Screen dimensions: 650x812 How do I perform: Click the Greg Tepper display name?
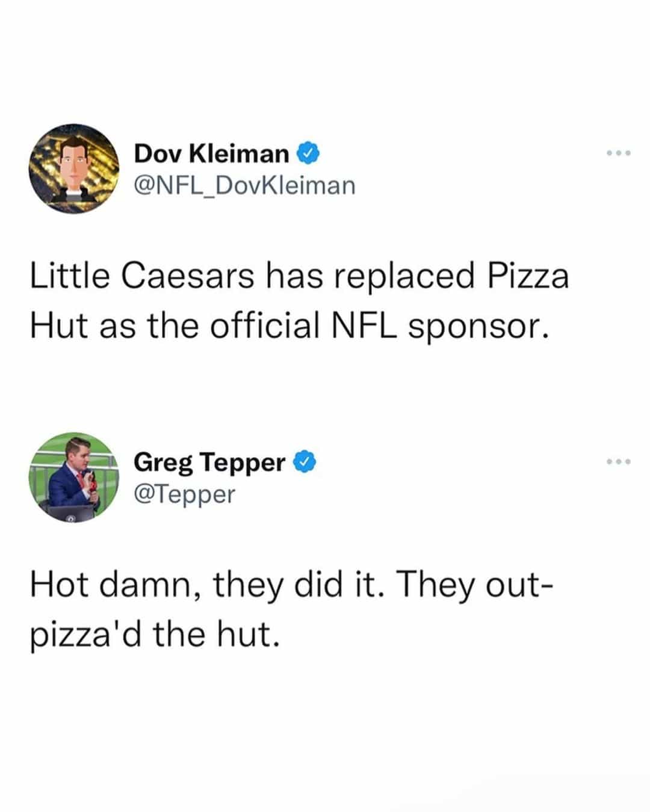click(209, 462)
